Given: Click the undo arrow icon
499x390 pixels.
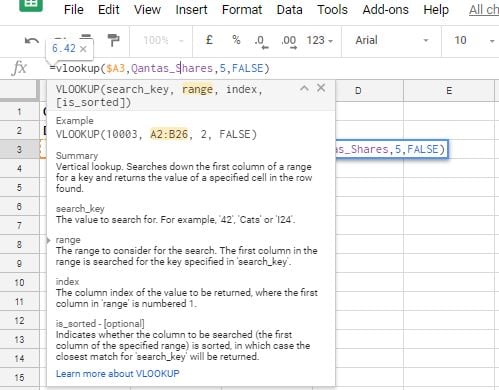Looking at the screenshot, I should click(32, 41).
